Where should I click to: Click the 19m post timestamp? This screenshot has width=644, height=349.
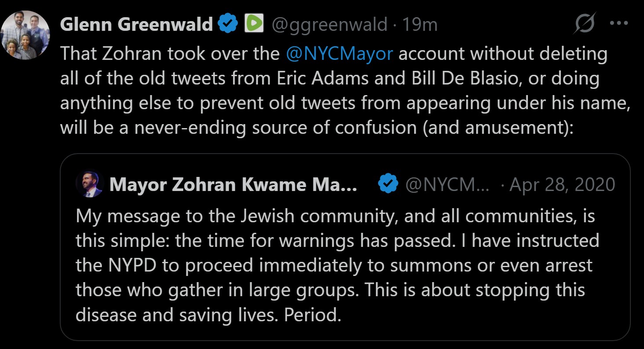pyautogui.click(x=420, y=25)
